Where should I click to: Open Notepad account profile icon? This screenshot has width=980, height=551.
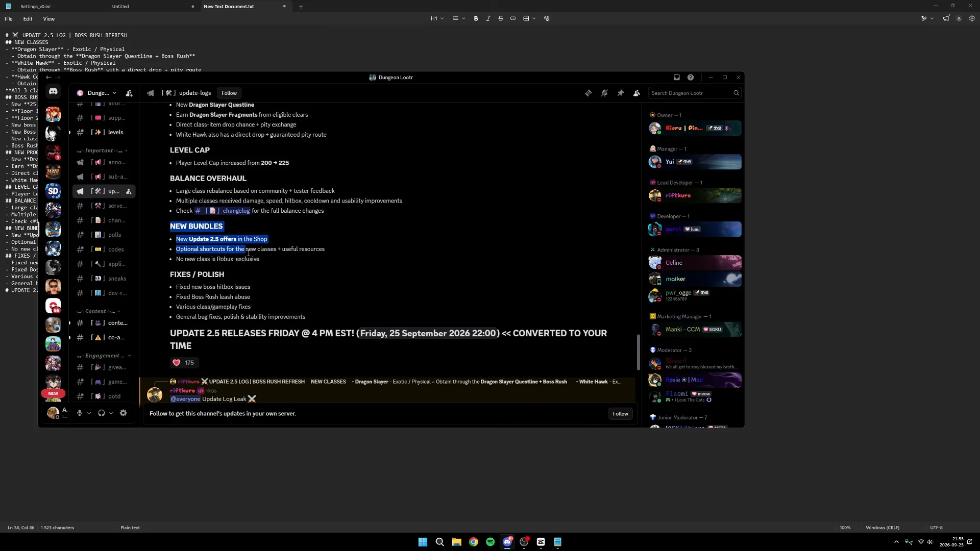click(x=959, y=18)
